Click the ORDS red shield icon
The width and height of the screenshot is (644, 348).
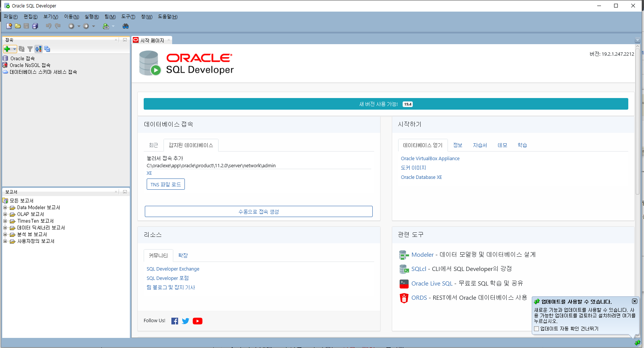point(404,298)
